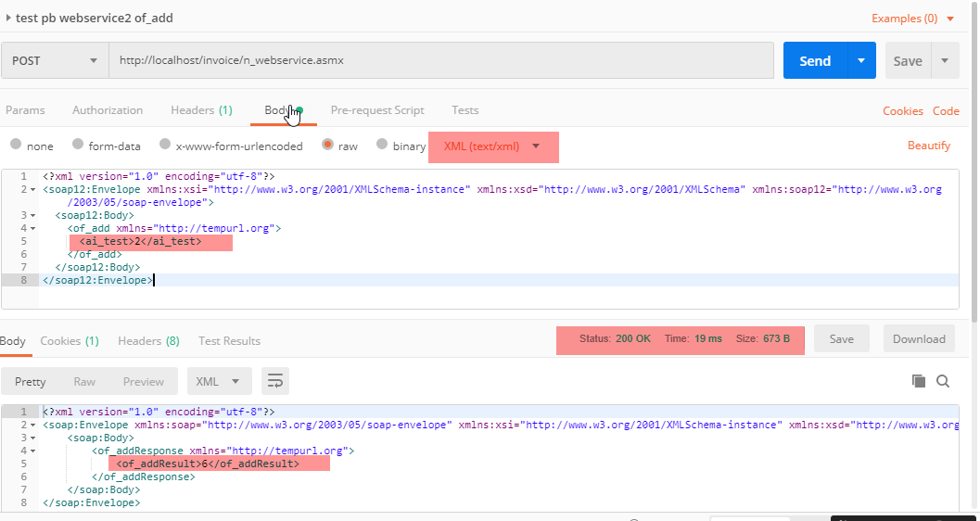Screen dimensions: 980x521
Task: Open the Send button arrow options
Action: point(861,61)
